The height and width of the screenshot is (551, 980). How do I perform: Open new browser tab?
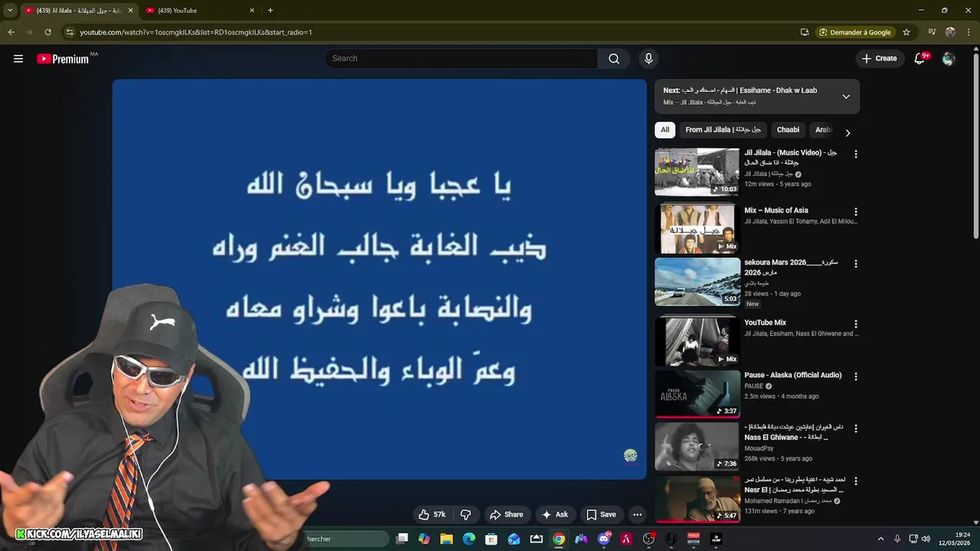(270, 10)
